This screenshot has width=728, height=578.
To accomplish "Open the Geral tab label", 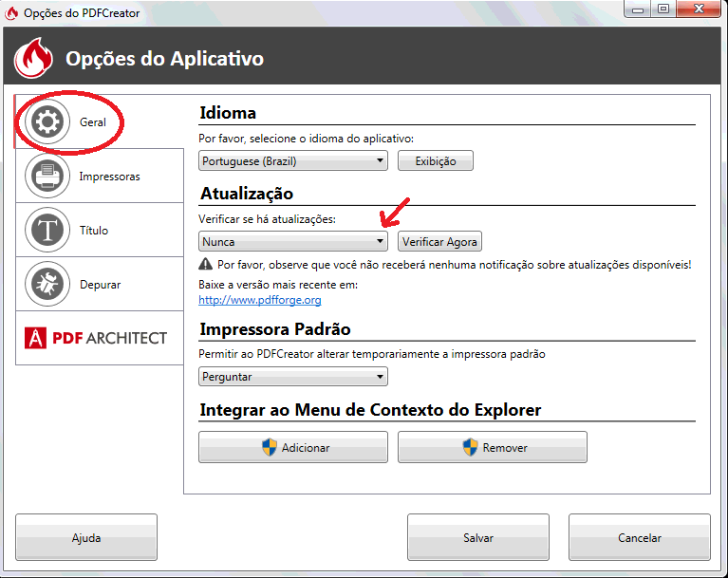I will [92, 122].
